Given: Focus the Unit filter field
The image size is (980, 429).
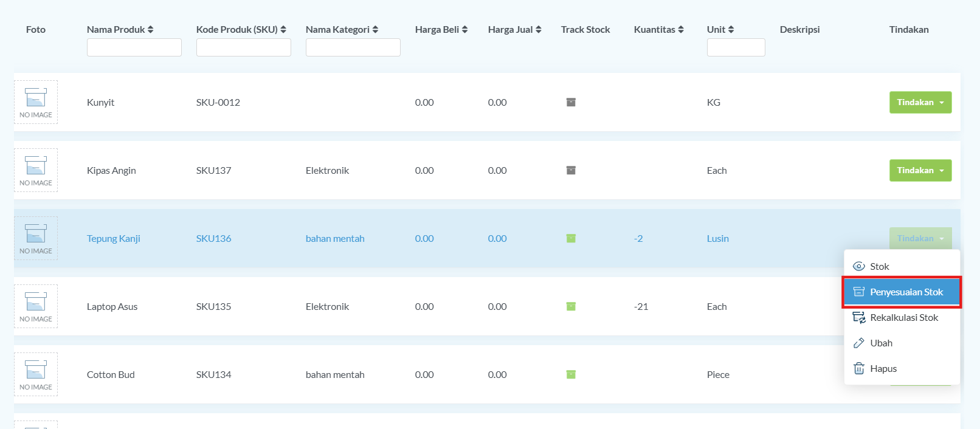Looking at the screenshot, I should 736,47.
